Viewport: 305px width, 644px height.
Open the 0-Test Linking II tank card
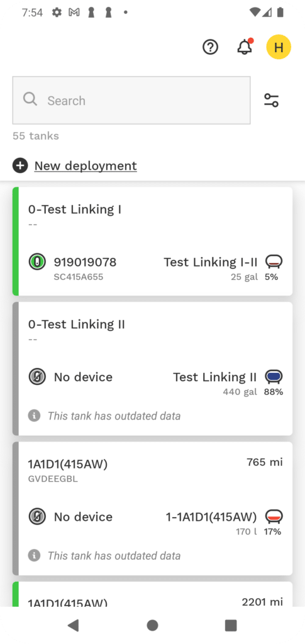[153, 369]
